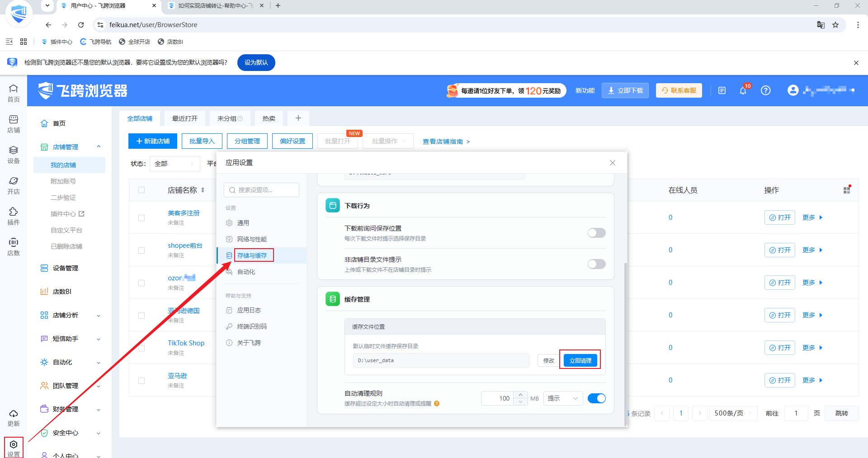Expand the 店铺分析 sidebar section
The image size is (868, 458).
coord(98,316)
